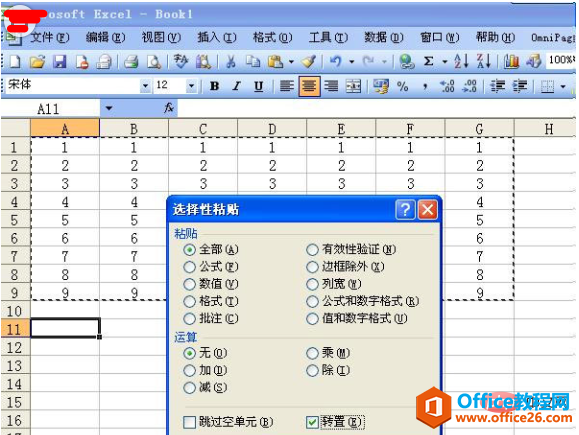Viewport: 579px width, 435px height.
Task: Select the column G header
Action: coord(479,129)
